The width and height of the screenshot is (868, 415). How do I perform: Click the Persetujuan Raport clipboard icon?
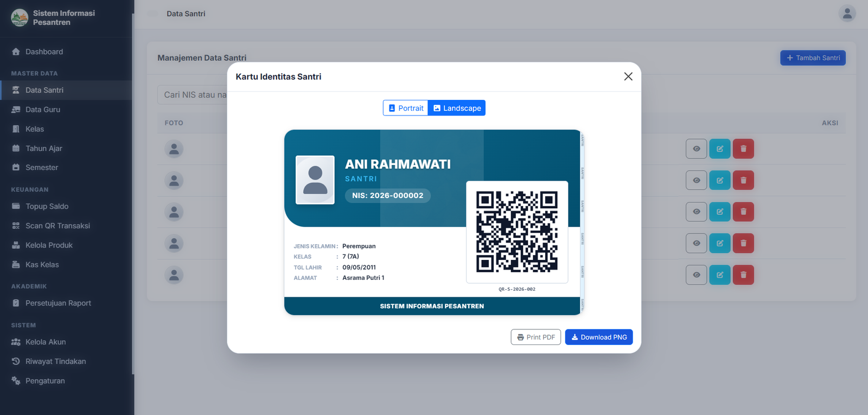pyautogui.click(x=16, y=303)
